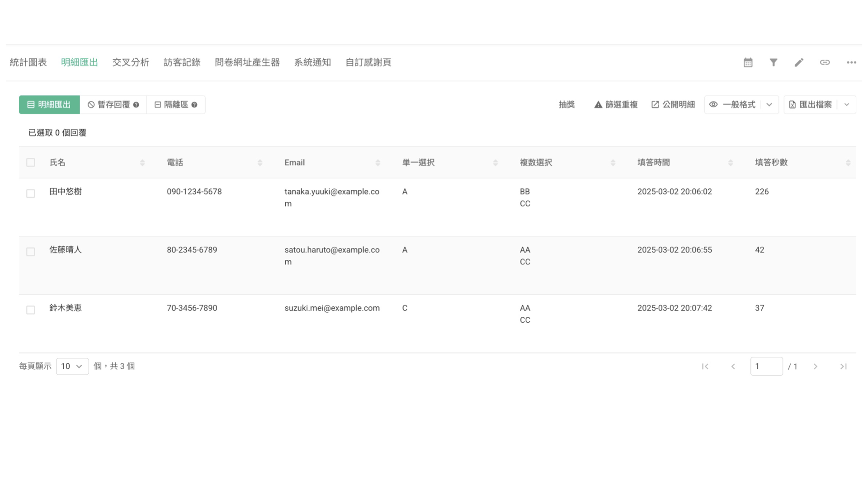Go to next page arrow

coord(816,366)
